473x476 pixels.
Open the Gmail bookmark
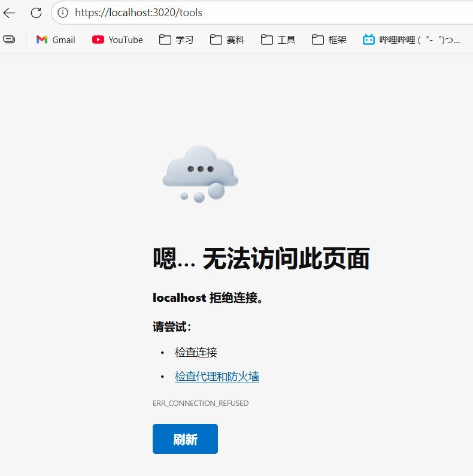coord(56,40)
